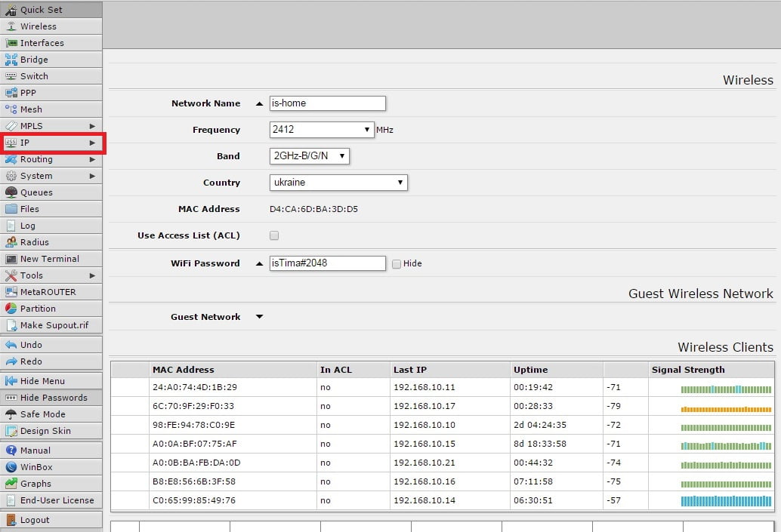This screenshot has width=781, height=532.
Task: Click the WiFi Password input field
Action: point(327,263)
